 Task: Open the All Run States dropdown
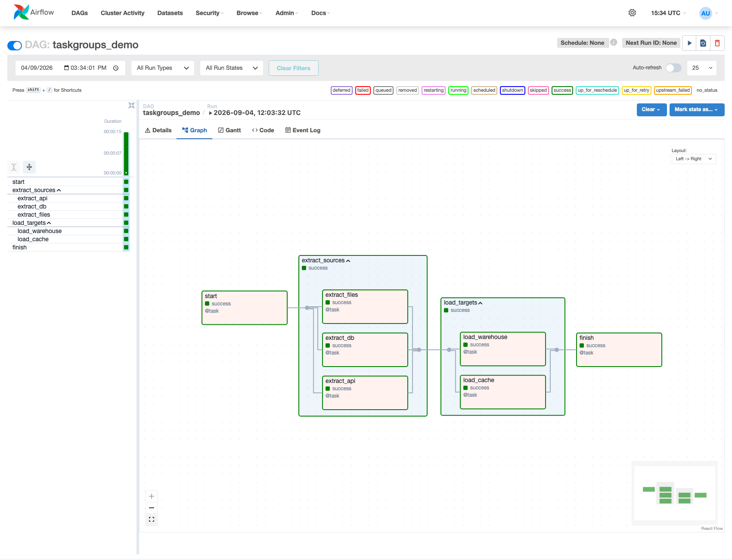pyautogui.click(x=232, y=68)
